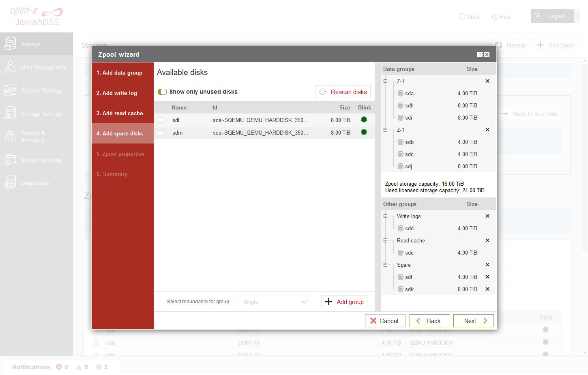Open the Help link

tap(501, 17)
